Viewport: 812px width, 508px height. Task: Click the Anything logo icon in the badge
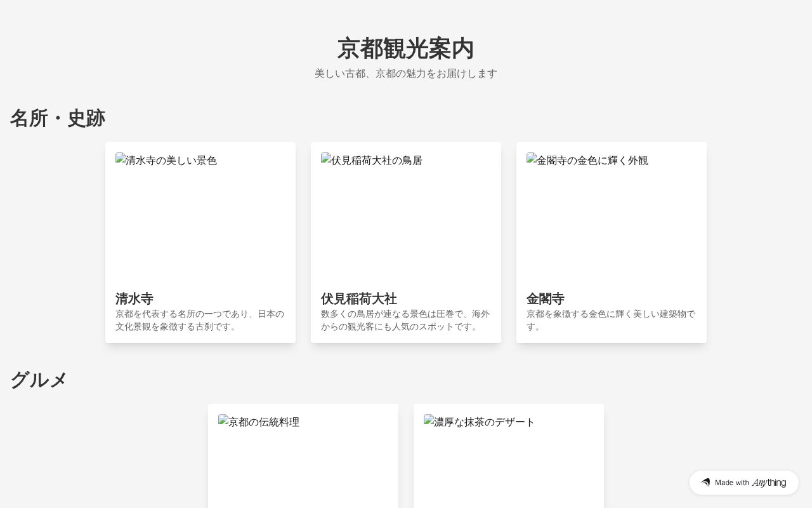click(705, 483)
